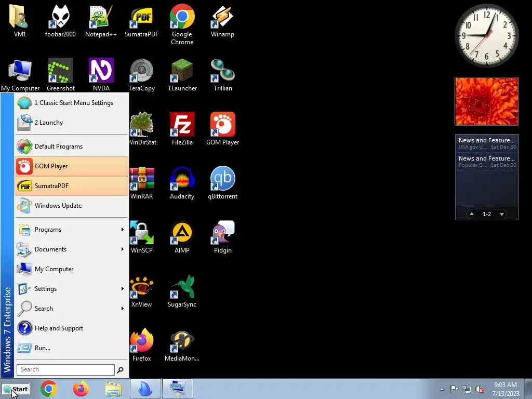
Task: Go to next feed headlines page
Action: [502, 214]
